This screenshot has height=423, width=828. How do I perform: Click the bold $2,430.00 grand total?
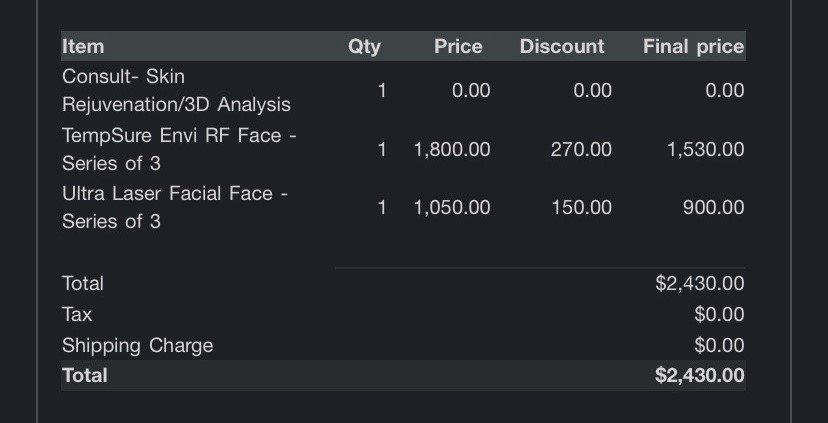(699, 375)
